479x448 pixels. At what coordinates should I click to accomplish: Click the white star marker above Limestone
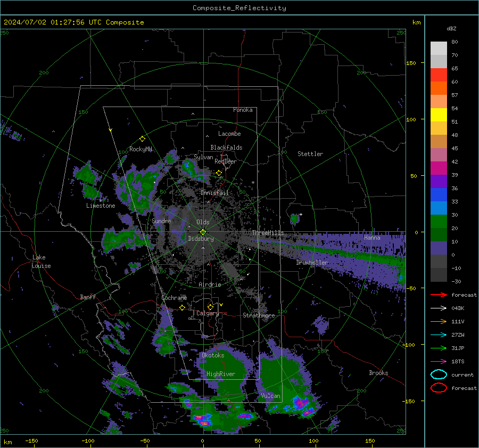(101, 201)
